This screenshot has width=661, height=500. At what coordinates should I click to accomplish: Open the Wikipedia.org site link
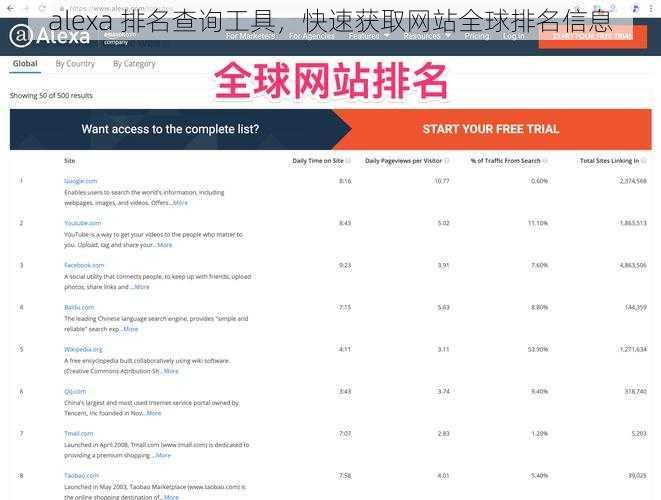[83, 349]
